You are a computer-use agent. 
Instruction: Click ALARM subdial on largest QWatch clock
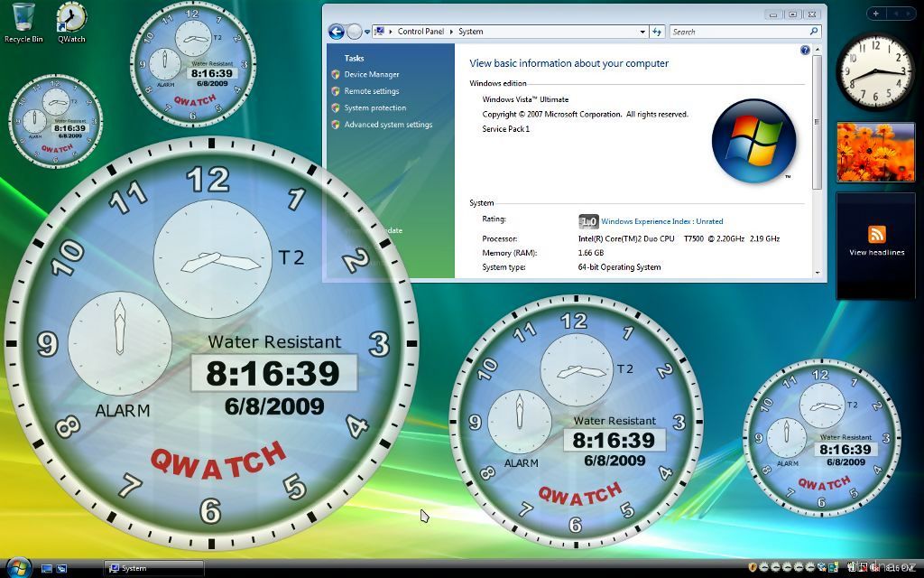[120, 344]
